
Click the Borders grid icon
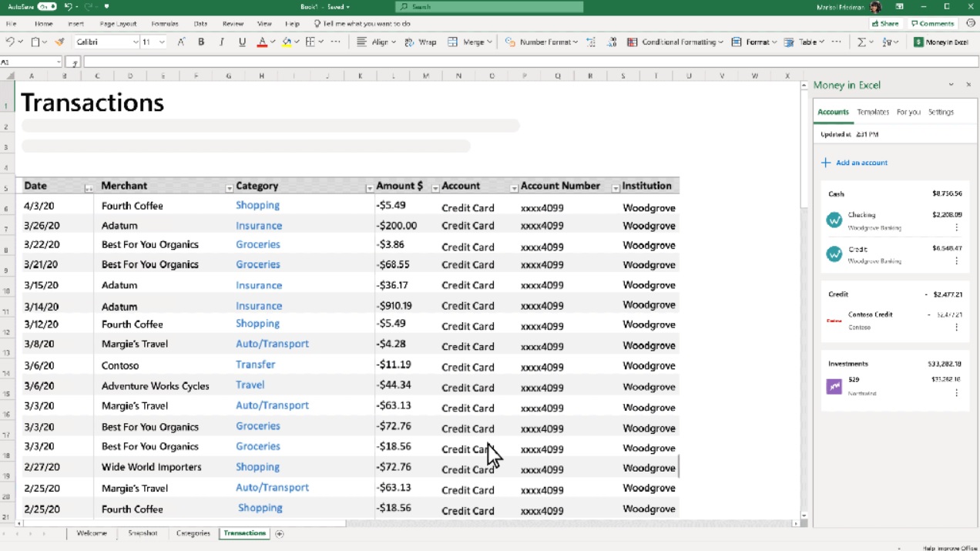(x=310, y=42)
